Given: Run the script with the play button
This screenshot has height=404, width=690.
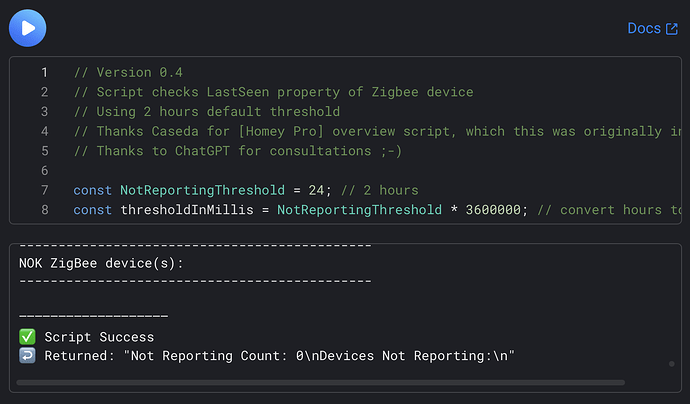Looking at the screenshot, I should (27, 28).
